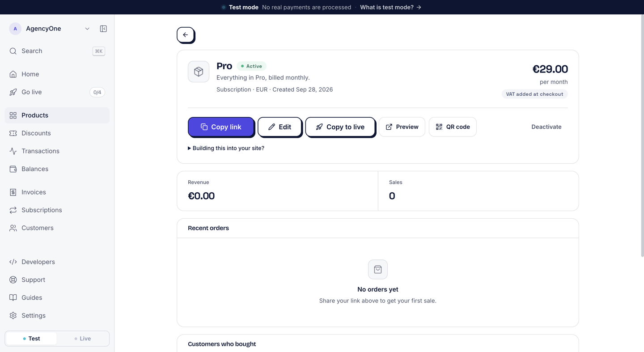
Task: Click the 0/4 Go live progress badge
Action: pos(97,92)
